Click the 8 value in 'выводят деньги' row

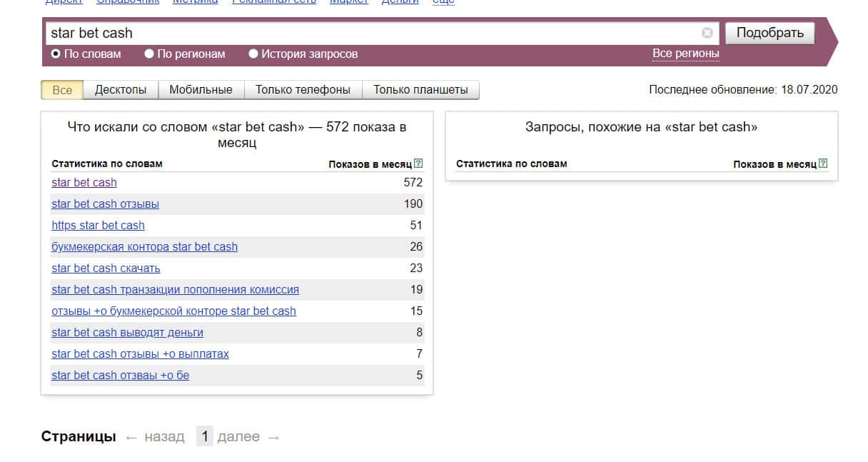point(420,332)
